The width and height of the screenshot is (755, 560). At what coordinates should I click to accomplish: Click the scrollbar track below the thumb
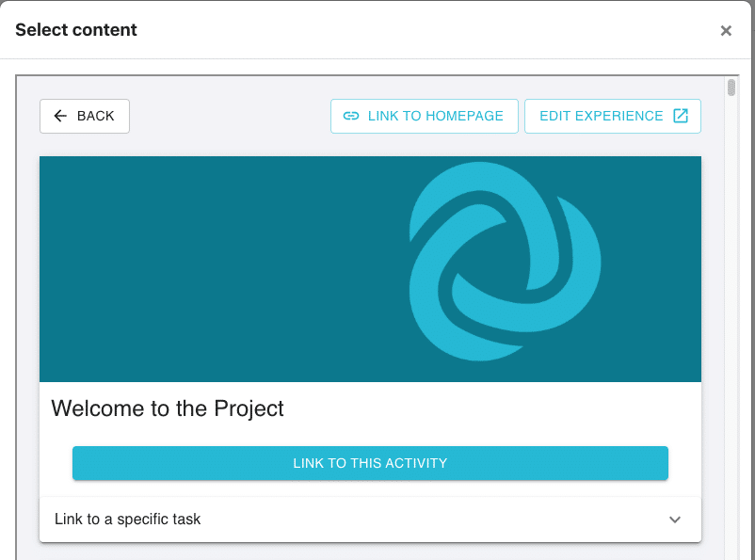click(x=731, y=329)
